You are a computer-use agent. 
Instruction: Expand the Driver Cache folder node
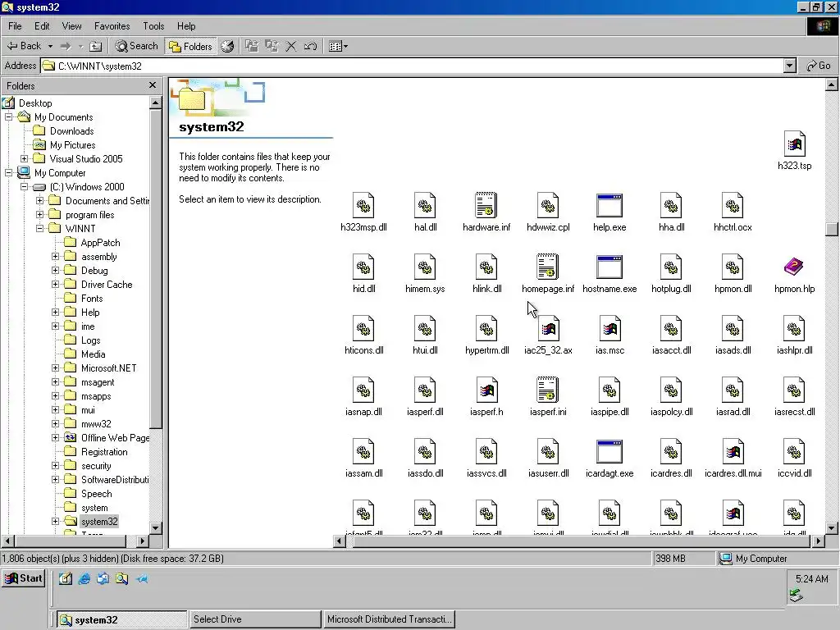pyautogui.click(x=55, y=284)
